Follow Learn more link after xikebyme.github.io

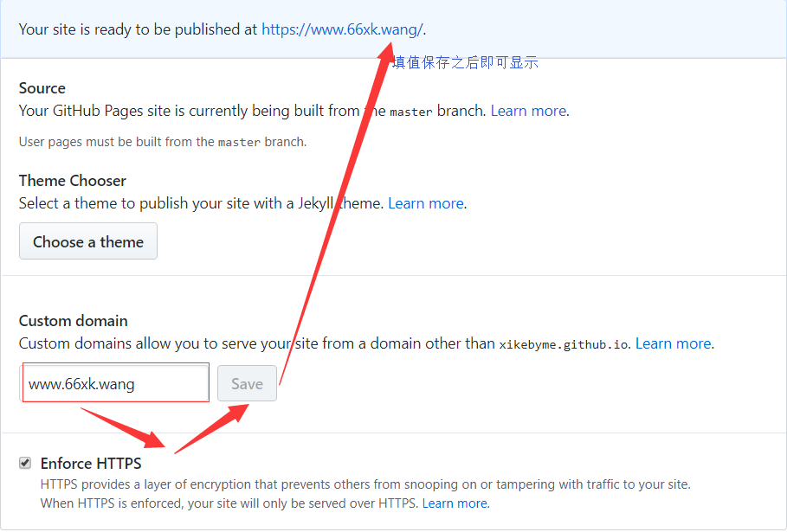673,343
